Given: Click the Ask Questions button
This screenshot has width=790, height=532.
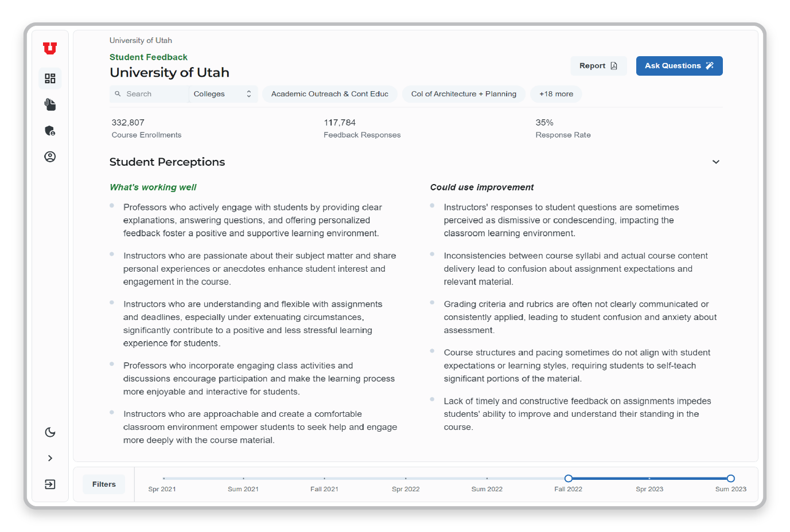Looking at the screenshot, I should (x=679, y=66).
